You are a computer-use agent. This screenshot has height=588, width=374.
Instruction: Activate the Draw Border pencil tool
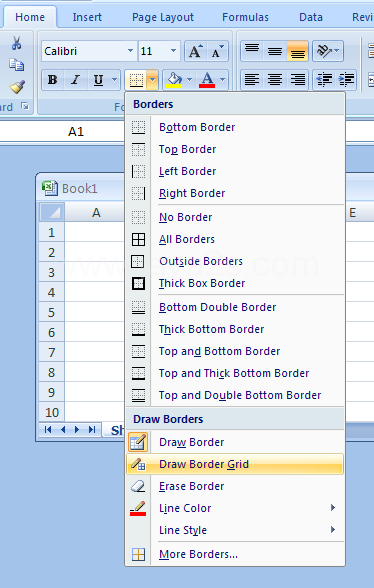coord(235,442)
